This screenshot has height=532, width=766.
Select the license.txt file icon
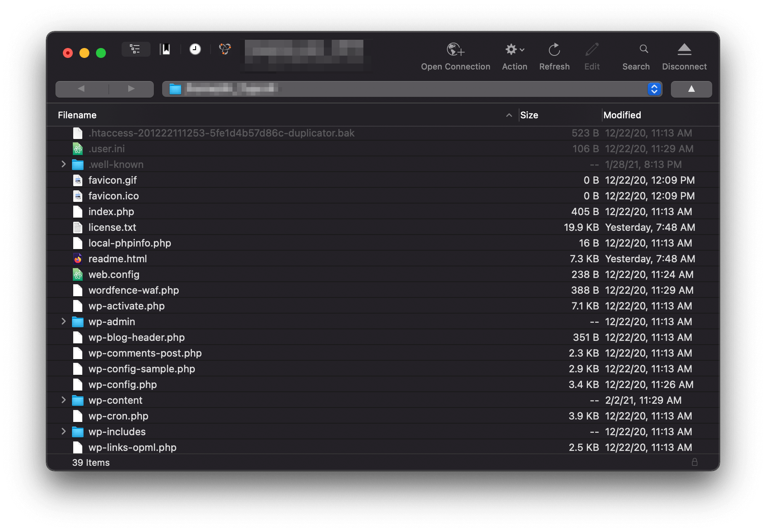pos(78,227)
